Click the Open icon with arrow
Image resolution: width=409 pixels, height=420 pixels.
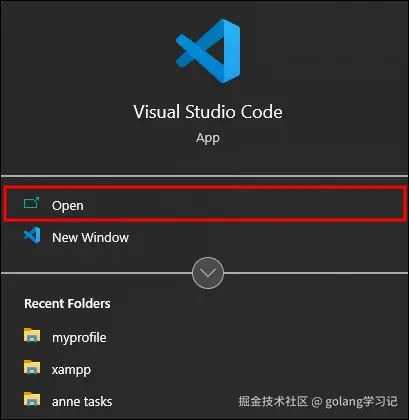tap(32, 203)
